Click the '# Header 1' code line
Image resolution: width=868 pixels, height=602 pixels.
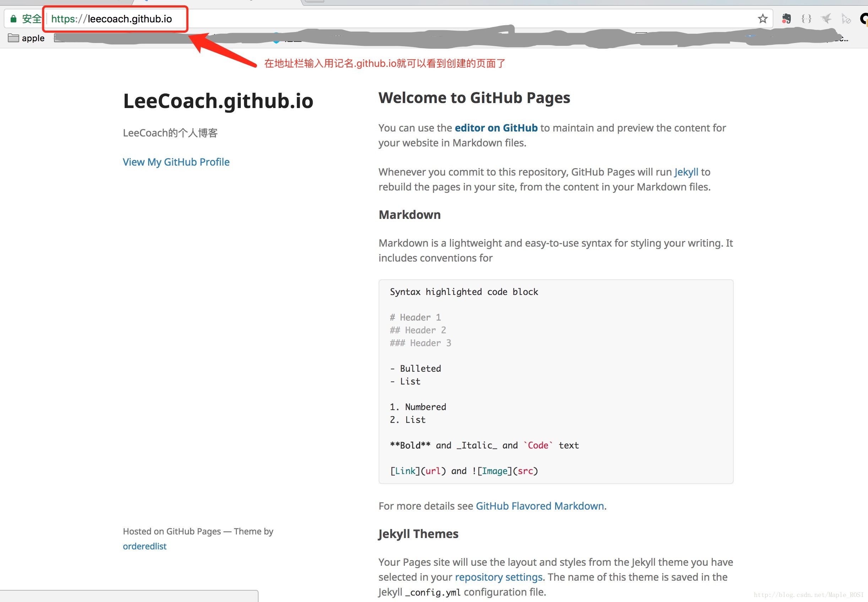[415, 318]
